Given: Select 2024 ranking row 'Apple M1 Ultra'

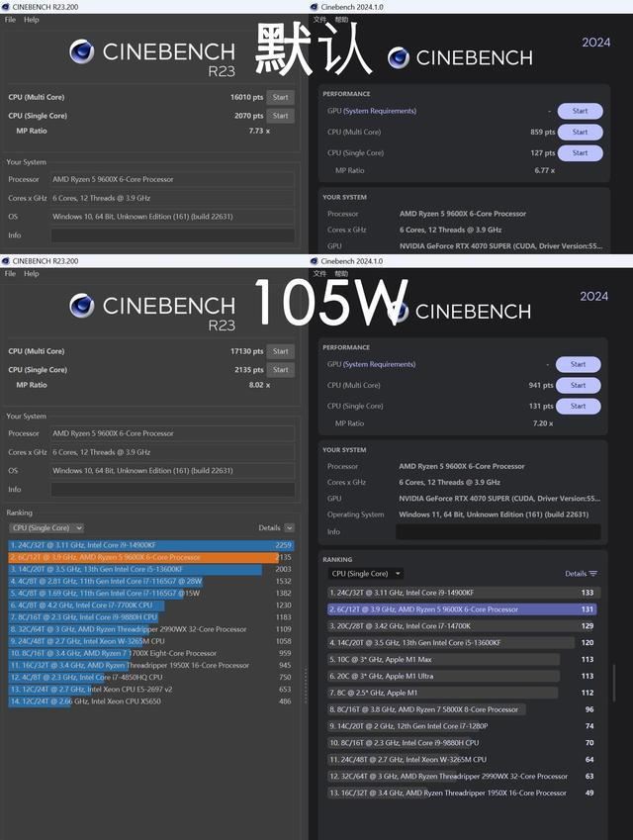Looking at the screenshot, I should 464,676.
